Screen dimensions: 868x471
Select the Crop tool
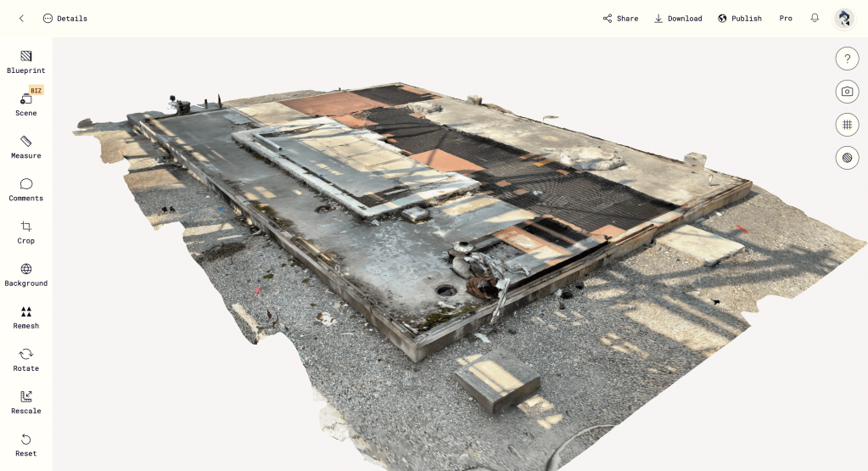pos(26,231)
